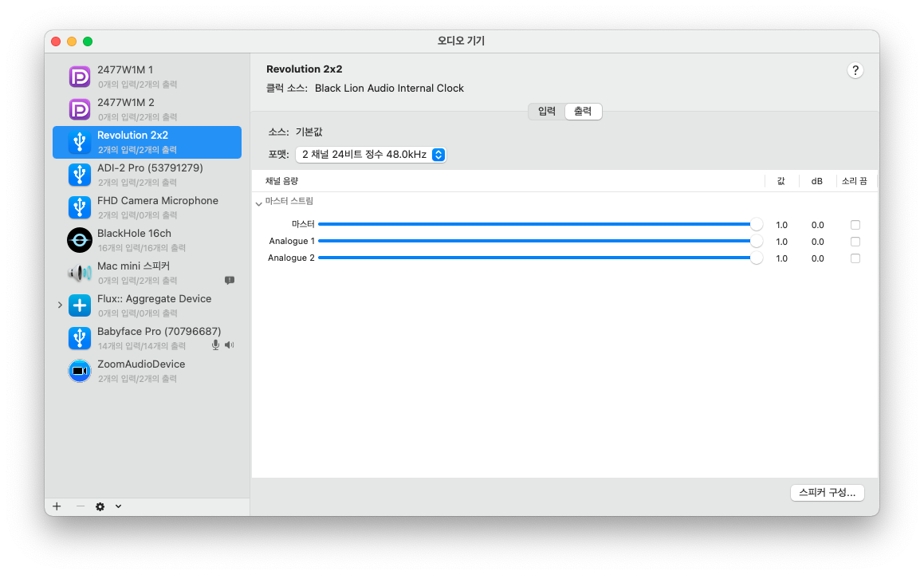Adjust the Analogue 1 volume slider
Image resolution: width=924 pixels, height=575 pixels.
coord(540,241)
